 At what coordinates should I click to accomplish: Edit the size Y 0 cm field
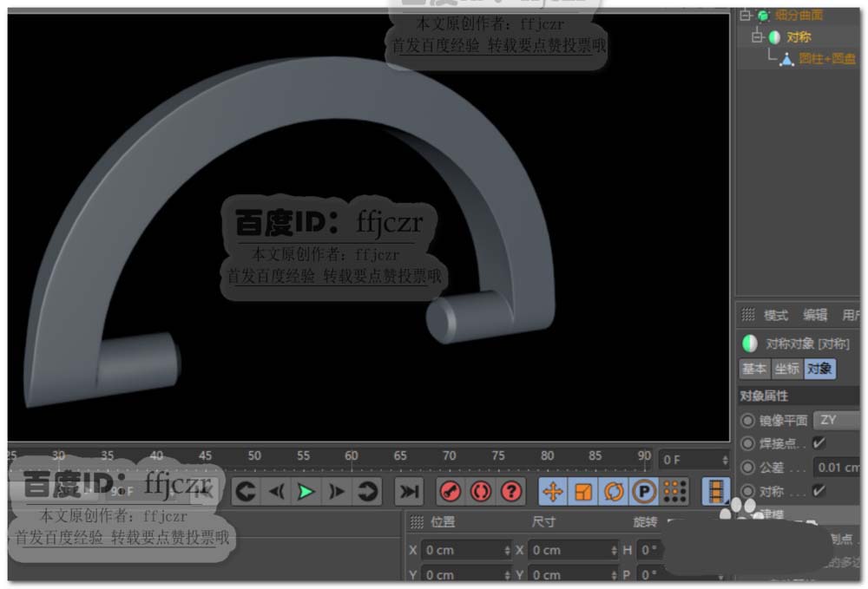[x=572, y=574]
